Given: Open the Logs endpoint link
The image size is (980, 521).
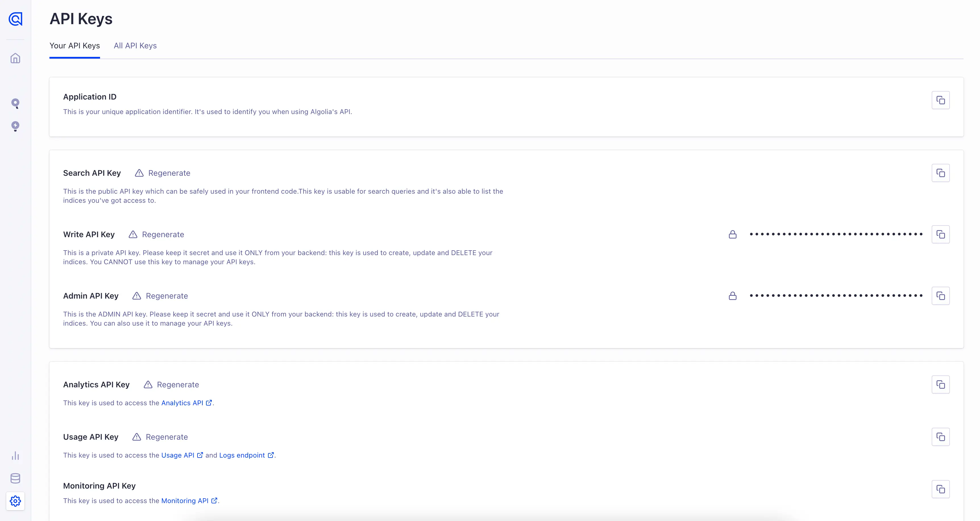Looking at the screenshot, I should [x=246, y=455].
